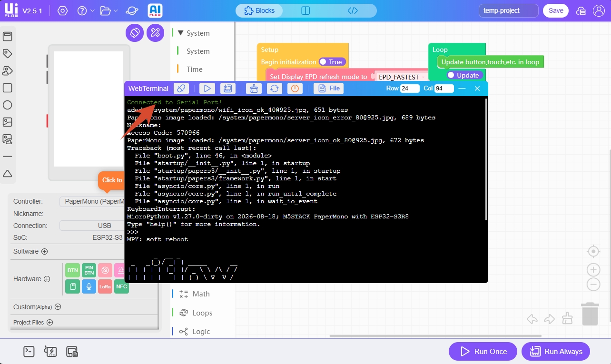Click the refresh icon in WebTerminal toolbar
The width and height of the screenshot is (611, 364).
coord(274,89)
